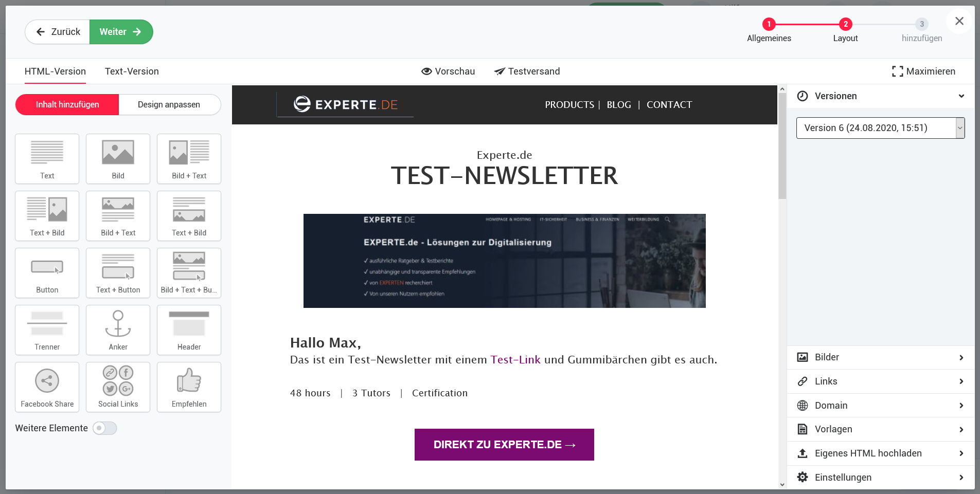Click the DIREKT ZU EXPERTE.DE button
This screenshot has width=980, height=494.
(504, 445)
